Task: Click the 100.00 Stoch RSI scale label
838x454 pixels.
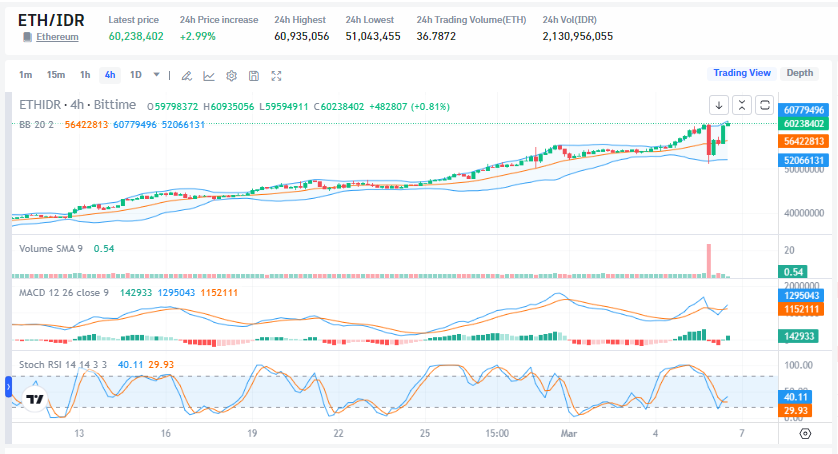Action: coord(798,365)
